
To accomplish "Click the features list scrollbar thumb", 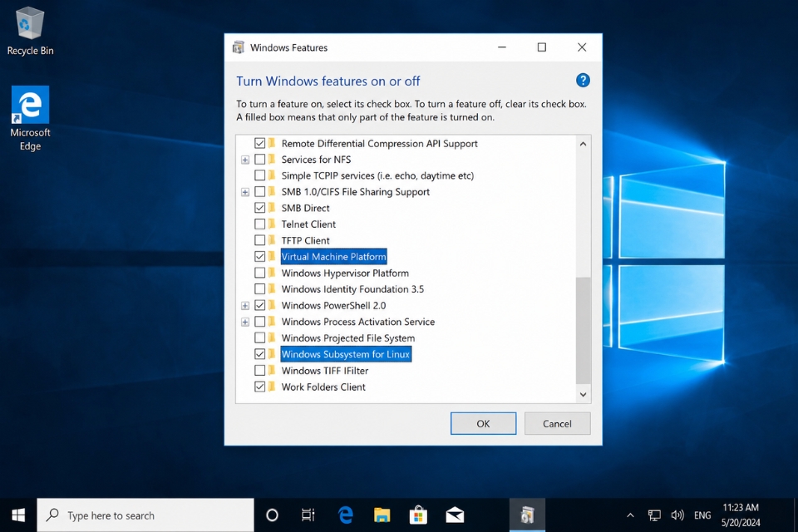I will pos(584,330).
